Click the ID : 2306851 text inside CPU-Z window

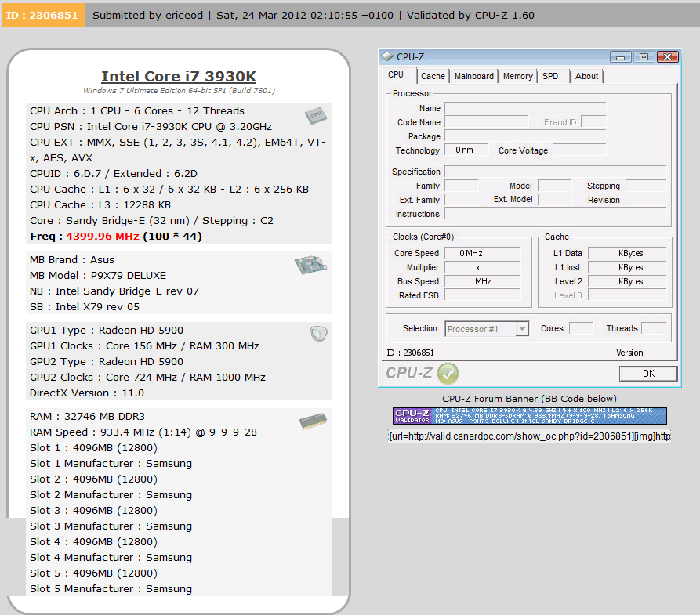point(410,353)
